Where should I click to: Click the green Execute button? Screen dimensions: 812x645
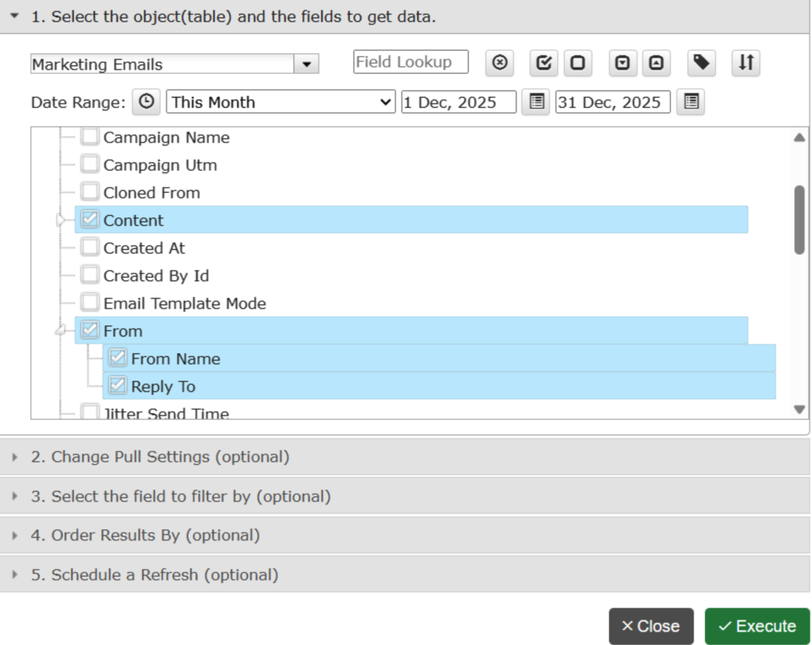pyautogui.click(x=756, y=626)
